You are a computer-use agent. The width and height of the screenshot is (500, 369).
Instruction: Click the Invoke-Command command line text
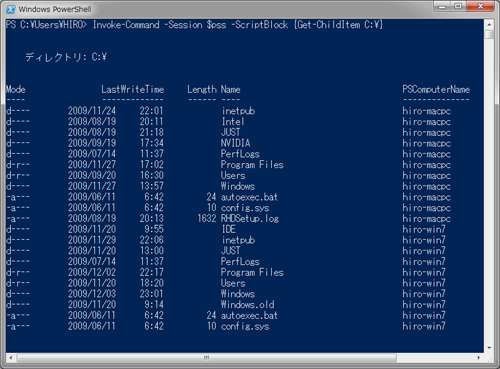coord(238,25)
